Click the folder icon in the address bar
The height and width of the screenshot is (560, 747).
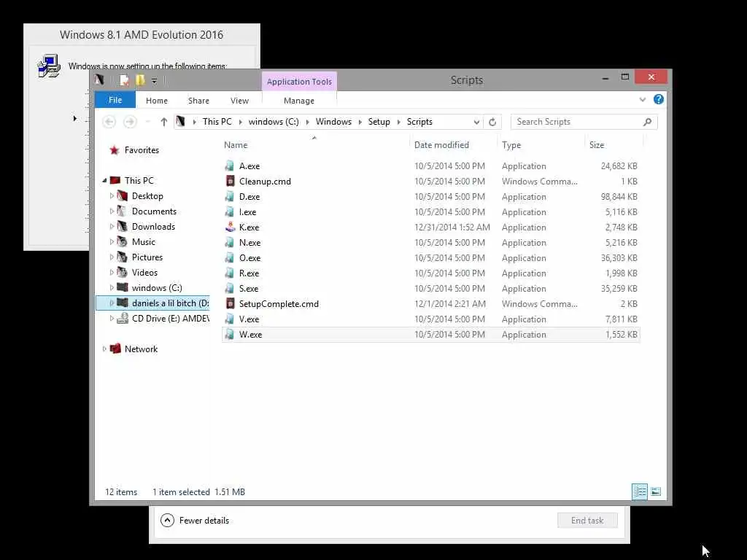click(x=180, y=122)
